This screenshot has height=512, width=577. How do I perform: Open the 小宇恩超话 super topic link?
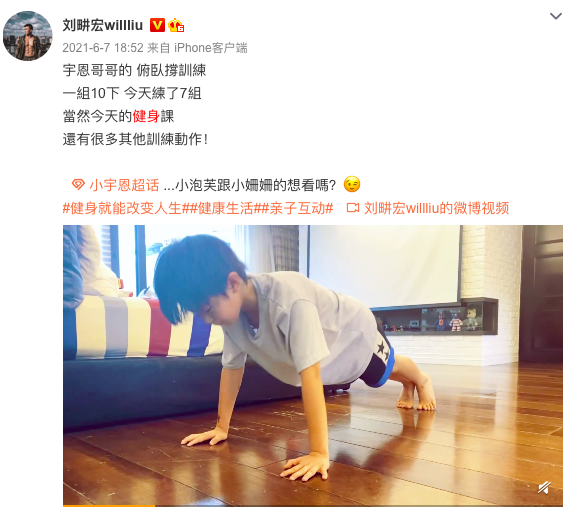click(x=124, y=185)
